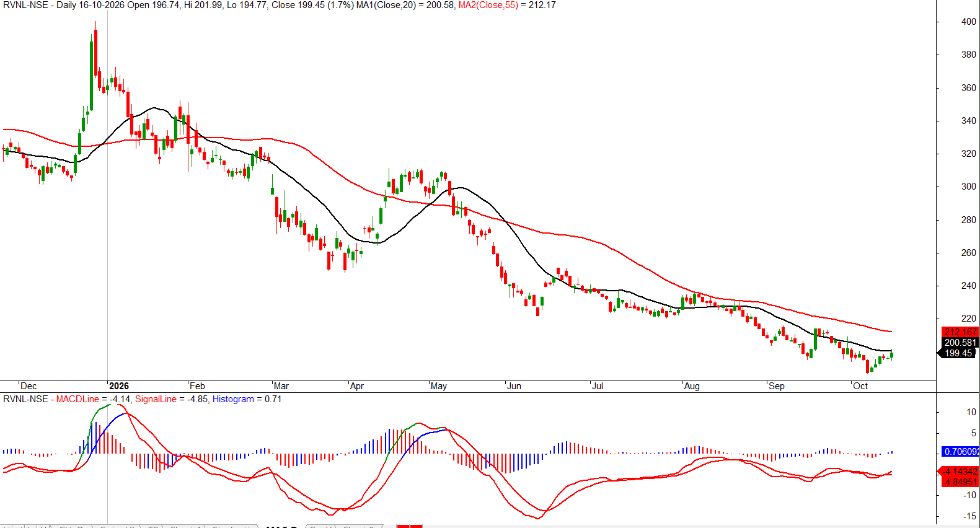Click the MACDLine = -4.14 label
Image resolution: width=980 pixels, height=528 pixels.
click(x=94, y=399)
